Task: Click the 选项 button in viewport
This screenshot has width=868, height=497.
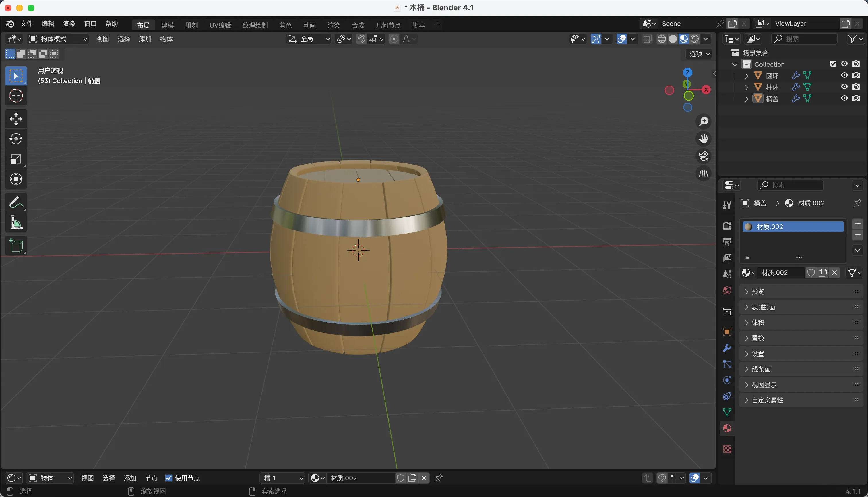Action: (x=700, y=54)
